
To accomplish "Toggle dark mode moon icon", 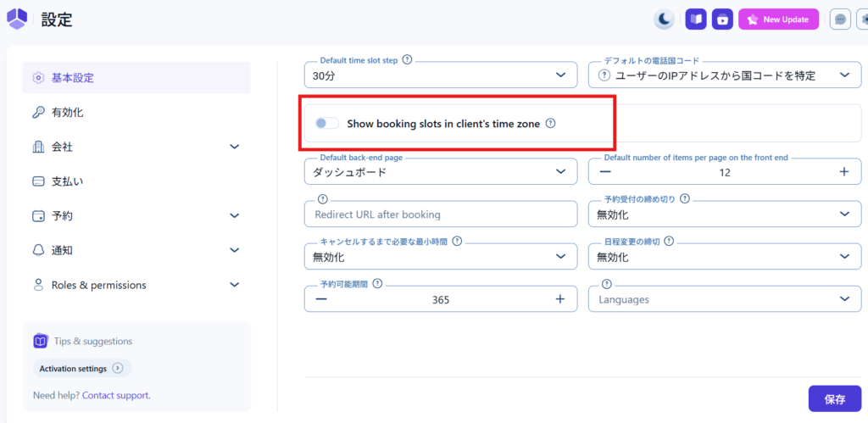I will pos(664,19).
